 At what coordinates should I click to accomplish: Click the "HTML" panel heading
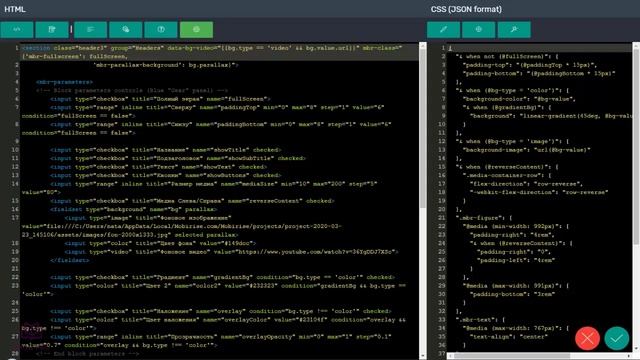tap(15, 9)
